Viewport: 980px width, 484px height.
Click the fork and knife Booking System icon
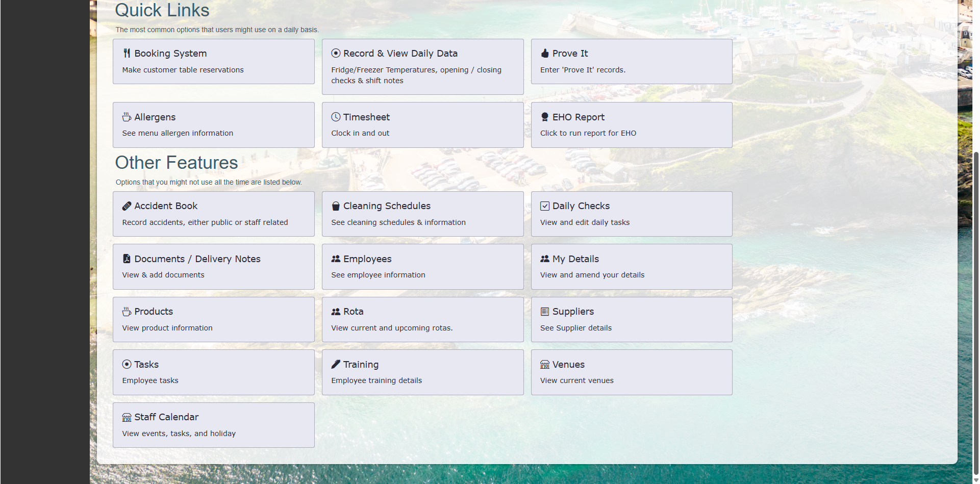pyautogui.click(x=127, y=53)
